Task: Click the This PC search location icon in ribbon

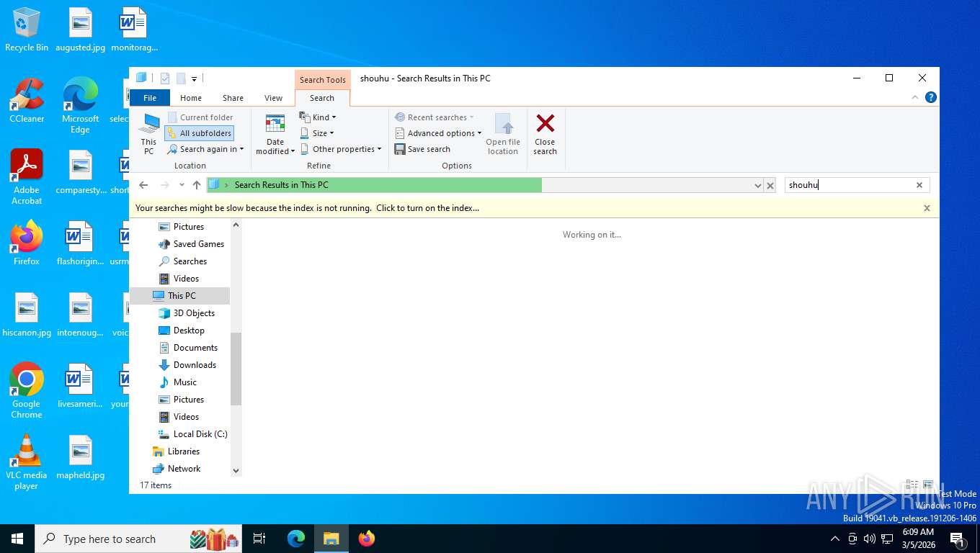Action: pos(148,134)
